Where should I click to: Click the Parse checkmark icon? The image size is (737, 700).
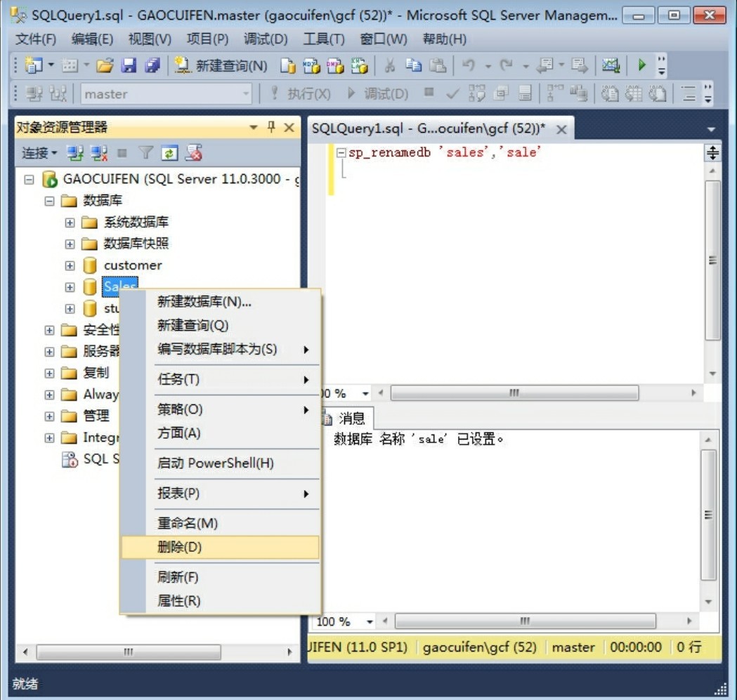[452, 94]
